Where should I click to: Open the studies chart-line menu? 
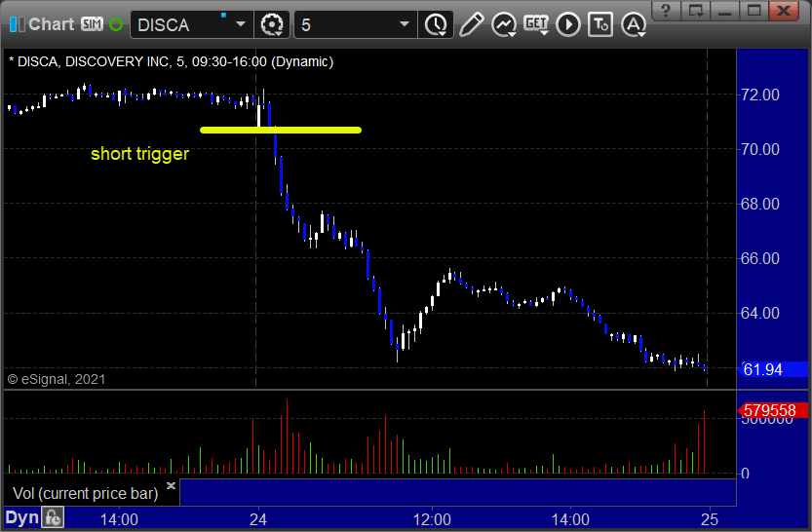pyautogui.click(x=504, y=24)
